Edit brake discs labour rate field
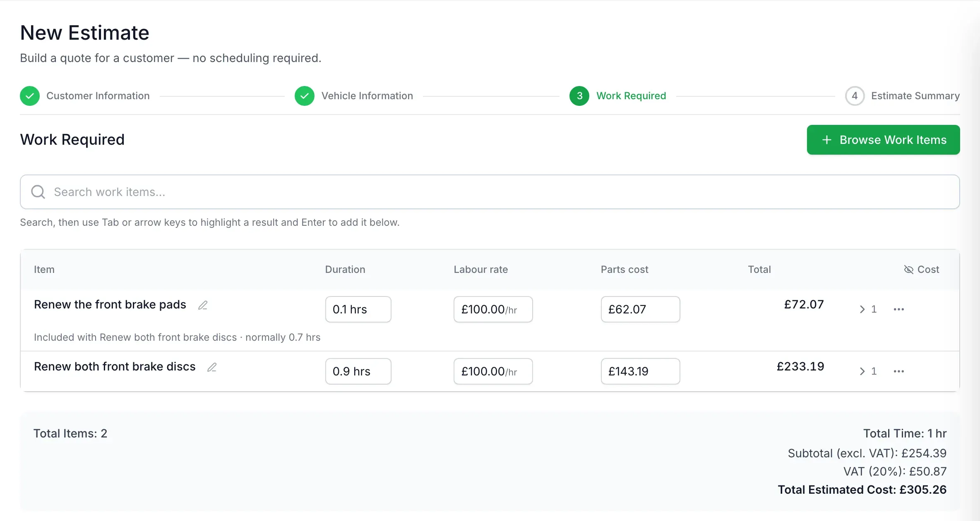This screenshot has height=521, width=980. click(493, 371)
